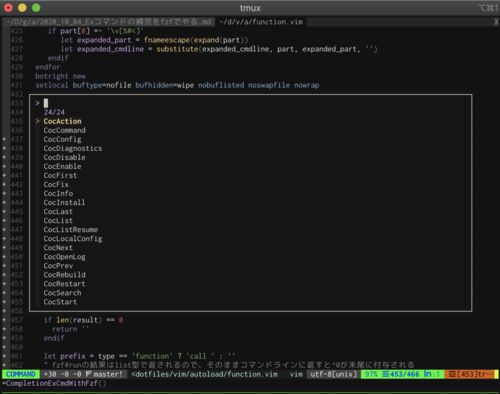The width and height of the screenshot is (500, 394).
Task: Choose CocStart entry
Action: [x=60, y=302]
